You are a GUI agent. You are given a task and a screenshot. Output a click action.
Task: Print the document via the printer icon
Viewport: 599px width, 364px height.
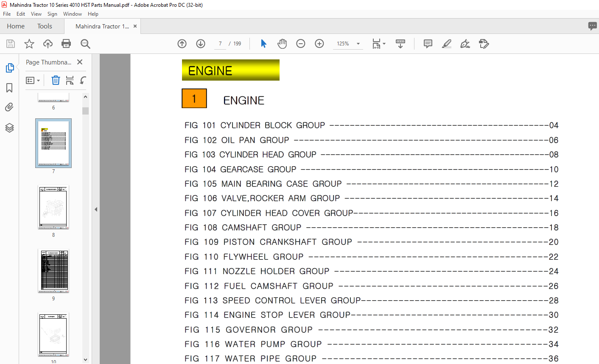(x=66, y=44)
